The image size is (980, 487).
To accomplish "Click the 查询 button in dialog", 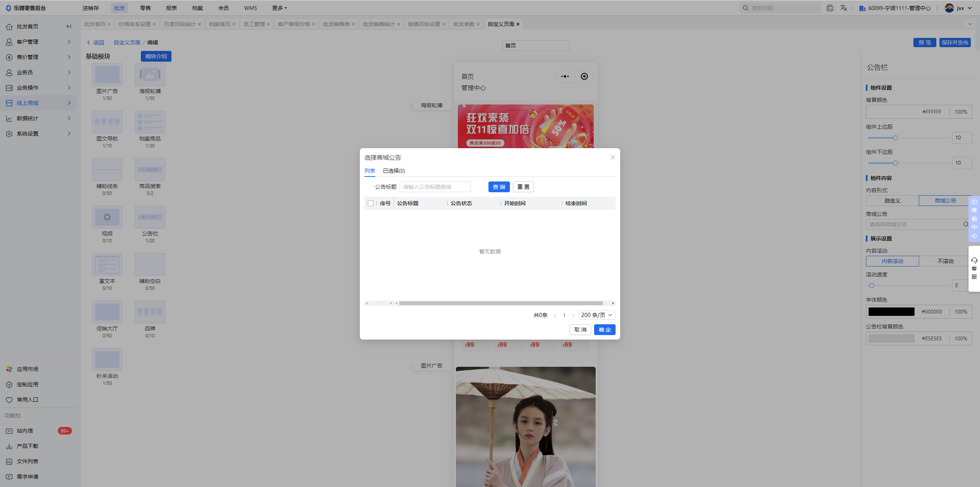I will 499,187.
